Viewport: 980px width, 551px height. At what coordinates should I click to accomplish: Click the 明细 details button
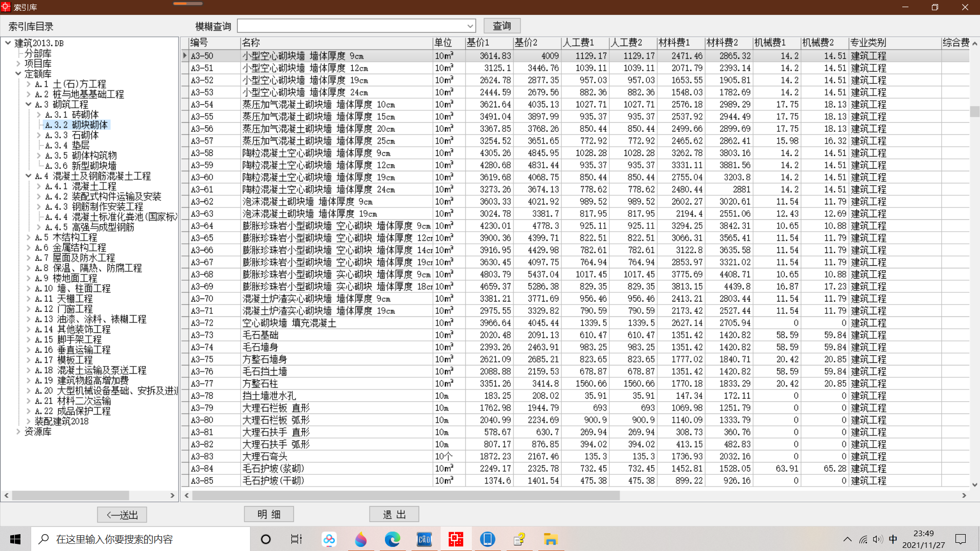[269, 514]
